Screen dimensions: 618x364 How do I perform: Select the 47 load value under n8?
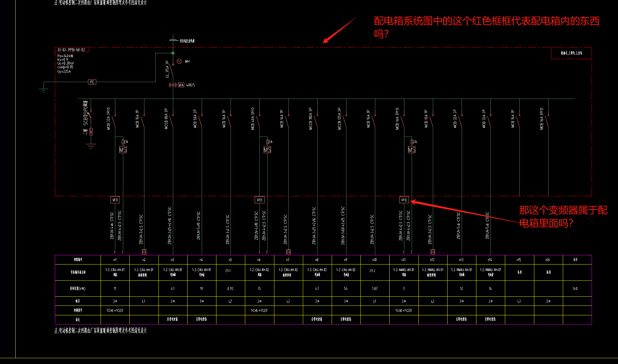pos(317,288)
